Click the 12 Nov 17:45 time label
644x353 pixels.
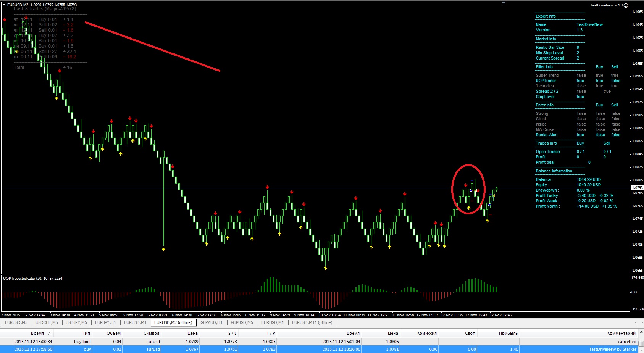point(500,315)
